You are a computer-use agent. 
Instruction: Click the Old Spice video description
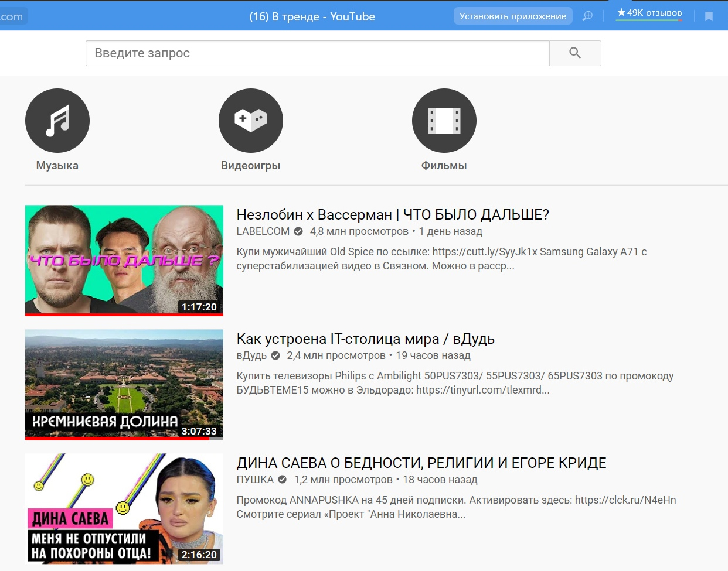(x=441, y=259)
